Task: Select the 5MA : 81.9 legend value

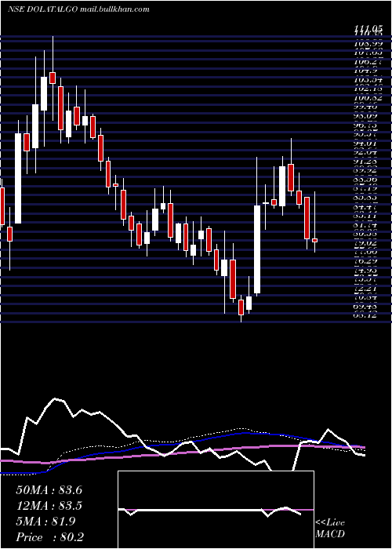Action: click(45, 522)
